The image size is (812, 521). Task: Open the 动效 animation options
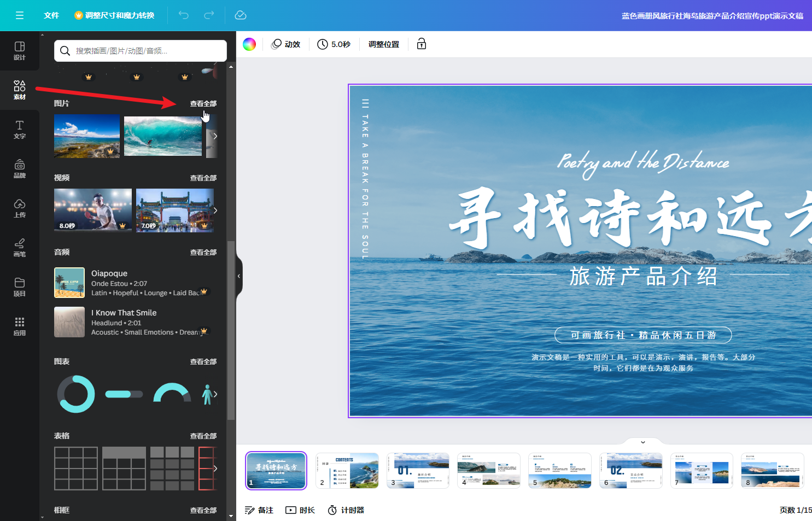click(286, 44)
